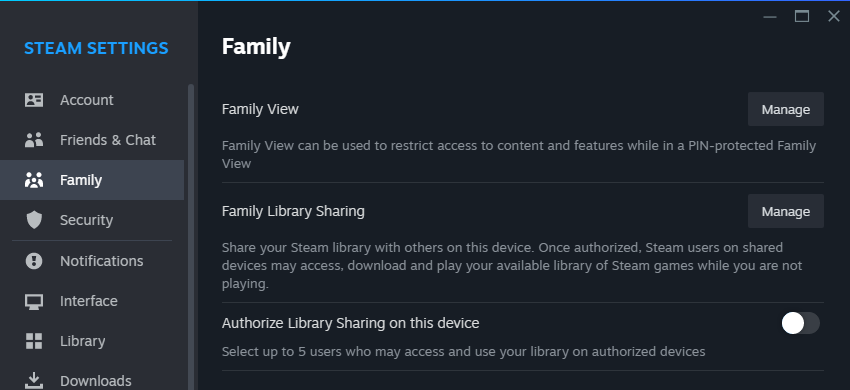Click the Friends & Chat people icon

[x=34, y=140]
